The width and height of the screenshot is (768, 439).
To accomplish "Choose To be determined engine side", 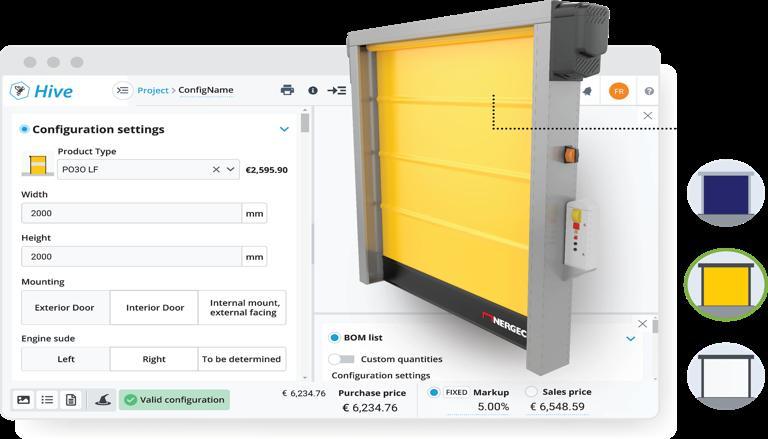I will pyautogui.click(x=242, y=359).
